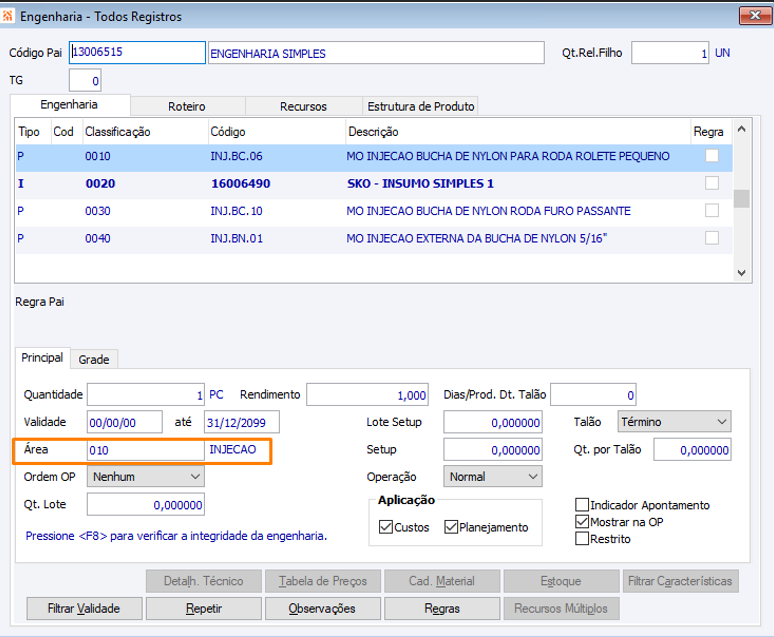This screenshot has width=774, height=637.
Task: Click the application icon in the title bar
Action: click(9, 15)
